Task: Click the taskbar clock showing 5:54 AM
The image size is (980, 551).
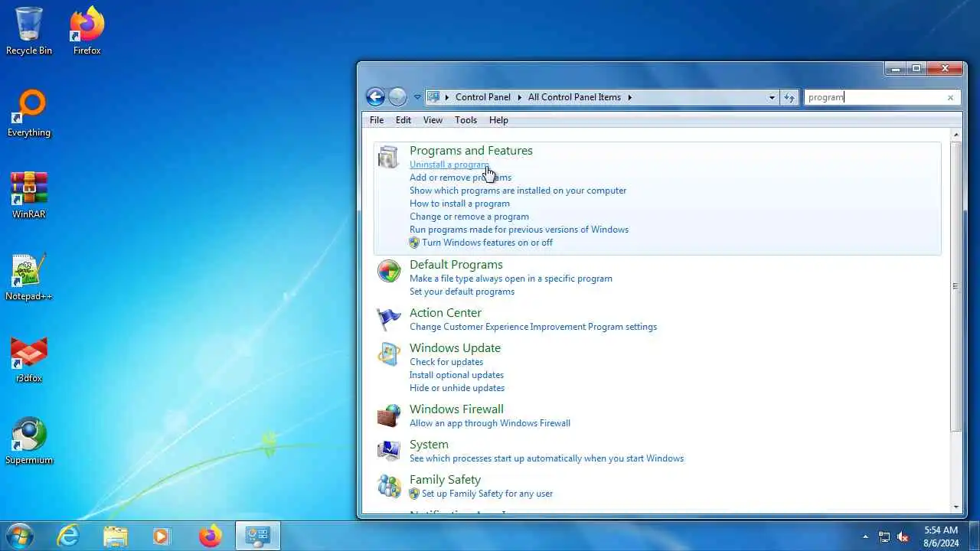Action: 941,536
